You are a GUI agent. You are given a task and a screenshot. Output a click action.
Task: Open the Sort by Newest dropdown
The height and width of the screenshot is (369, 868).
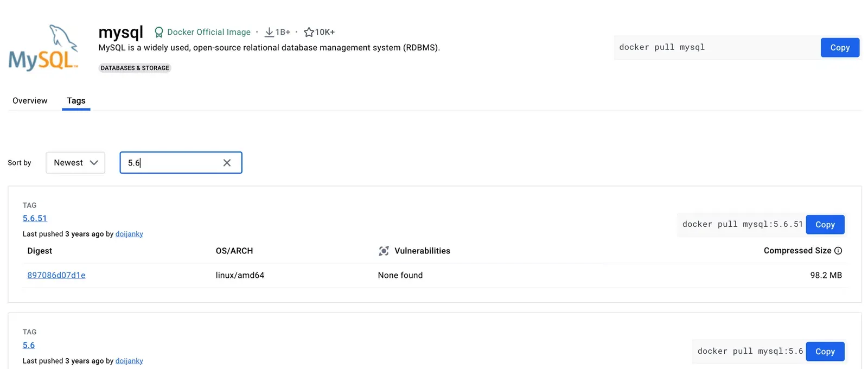pyautogui.click(x=75, y=163)
